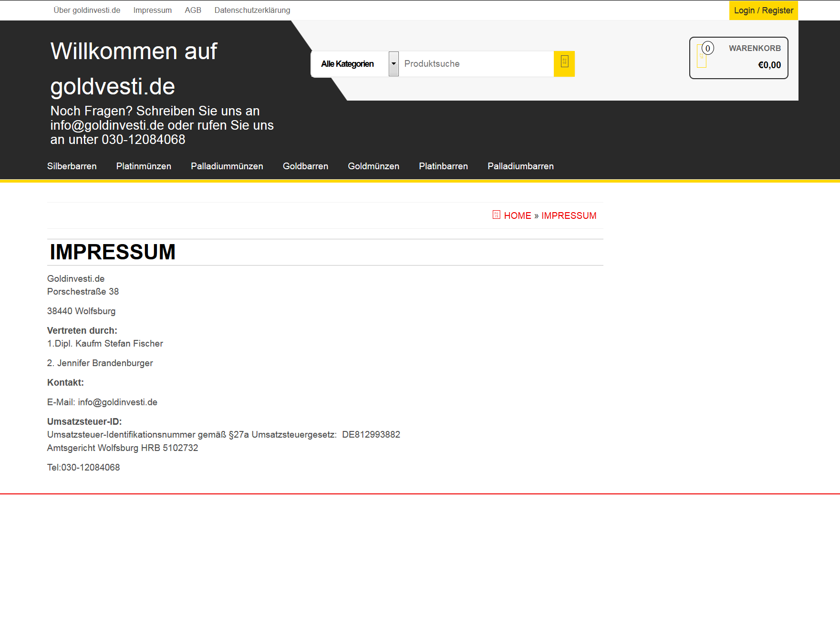Click the Produktsuche search field
The height and width of the screenshot is (635, 840).
pos(477,64)
